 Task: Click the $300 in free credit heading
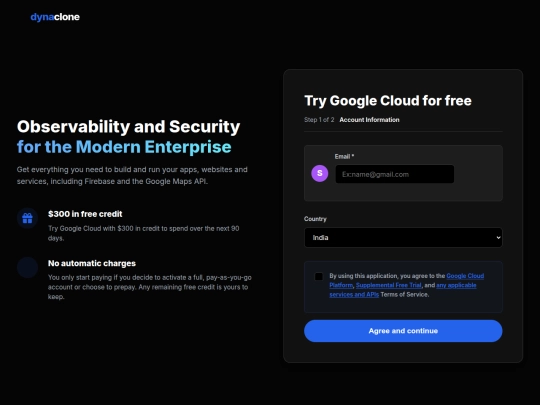(x=85, y=214)
